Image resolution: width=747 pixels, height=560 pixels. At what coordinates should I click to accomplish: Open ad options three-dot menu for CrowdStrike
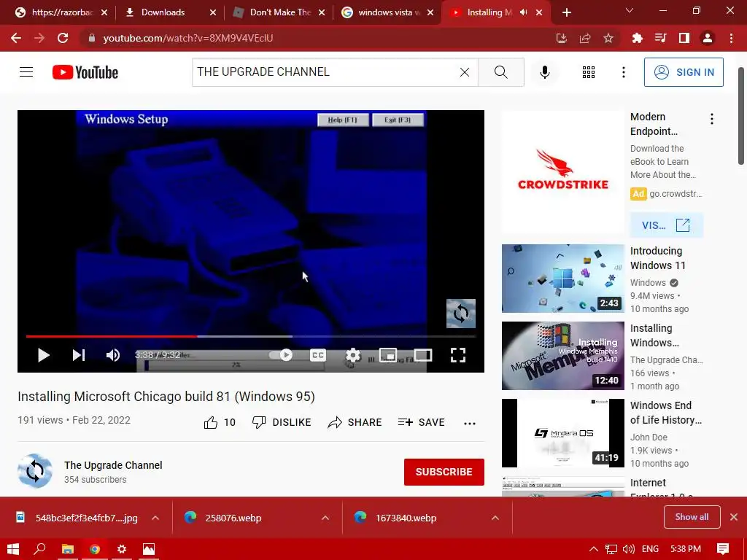coord(712,119)
